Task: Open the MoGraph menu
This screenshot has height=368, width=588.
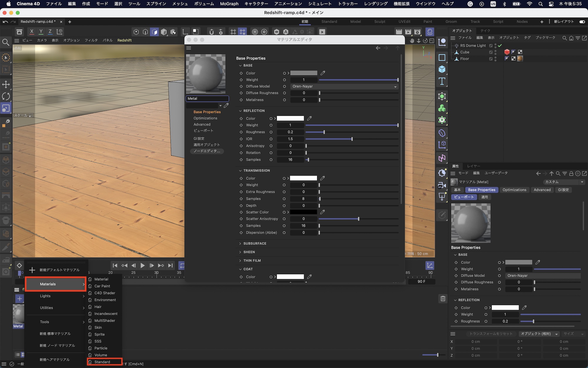Action: point(229,4)
